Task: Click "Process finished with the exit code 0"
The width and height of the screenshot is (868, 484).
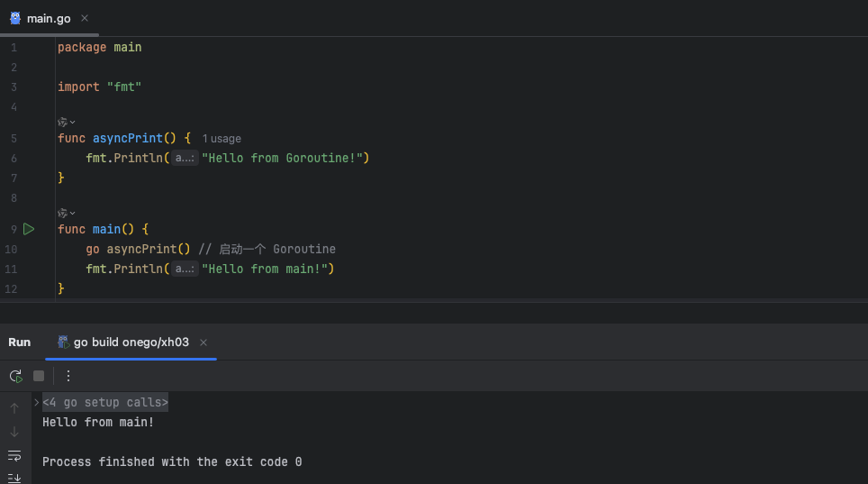Action: tap(172, 461)
